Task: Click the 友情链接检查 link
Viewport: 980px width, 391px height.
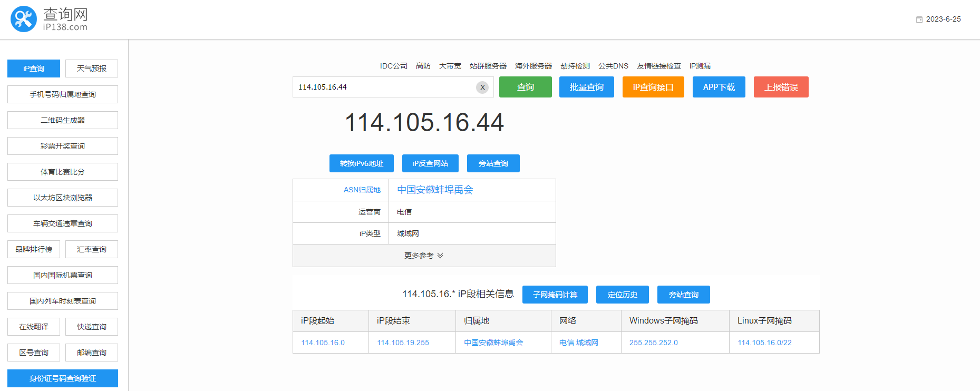Action: tap(659, 66)
